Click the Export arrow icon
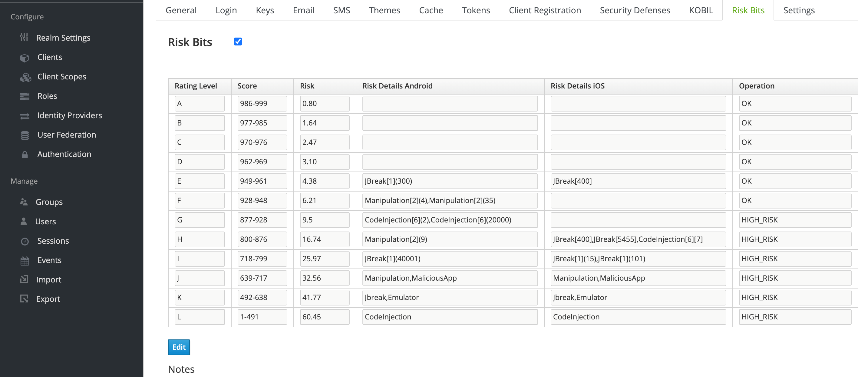 pyautogui.click(x=24, y=299)
